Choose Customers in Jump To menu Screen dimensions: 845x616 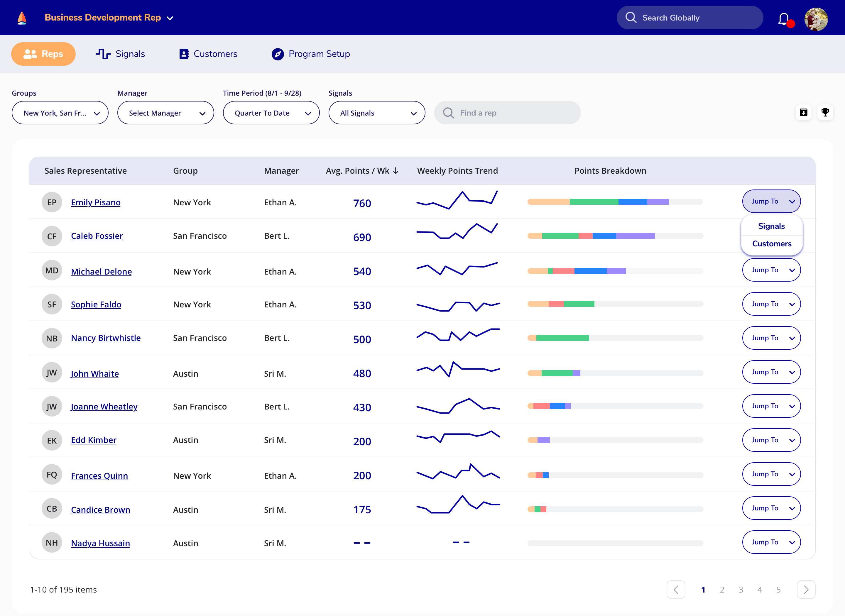click(x=772, y=244)
